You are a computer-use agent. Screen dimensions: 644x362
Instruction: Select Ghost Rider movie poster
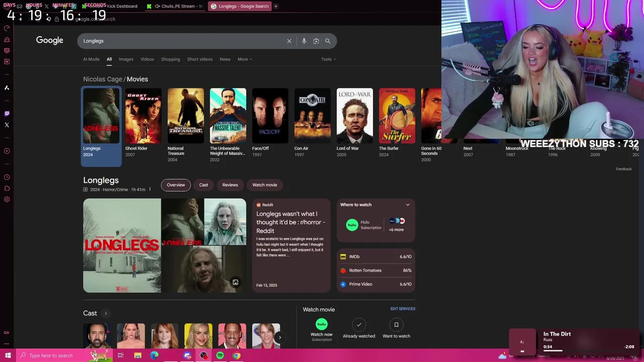tap(143, 116)
